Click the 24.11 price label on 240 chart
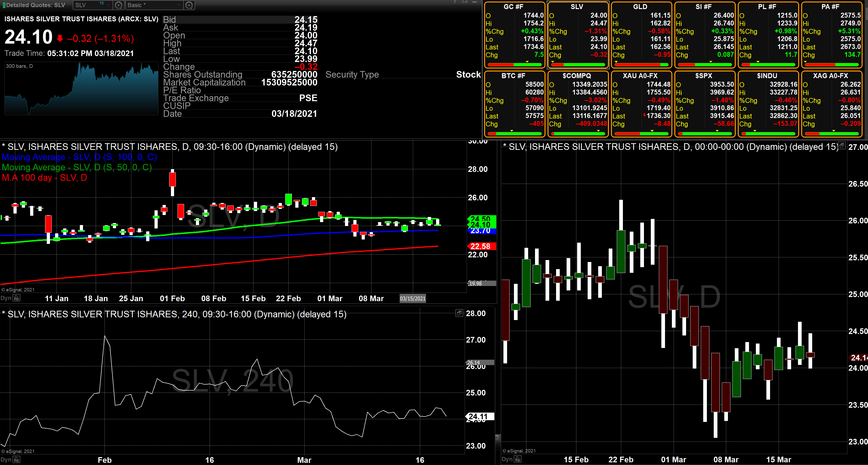 pyautogui.click(x=479, y=417)
